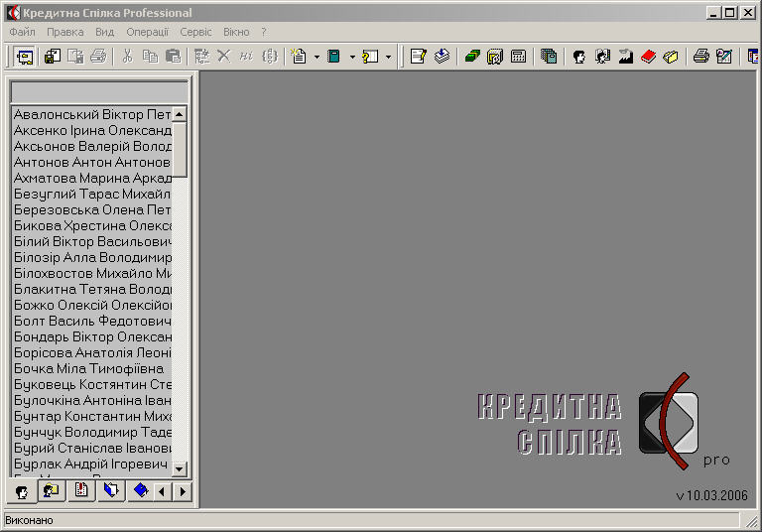Select 'Булочкіна Антоніна' in the list
The height and width of the screenshot is (532, 762).
tap(92, 400)
